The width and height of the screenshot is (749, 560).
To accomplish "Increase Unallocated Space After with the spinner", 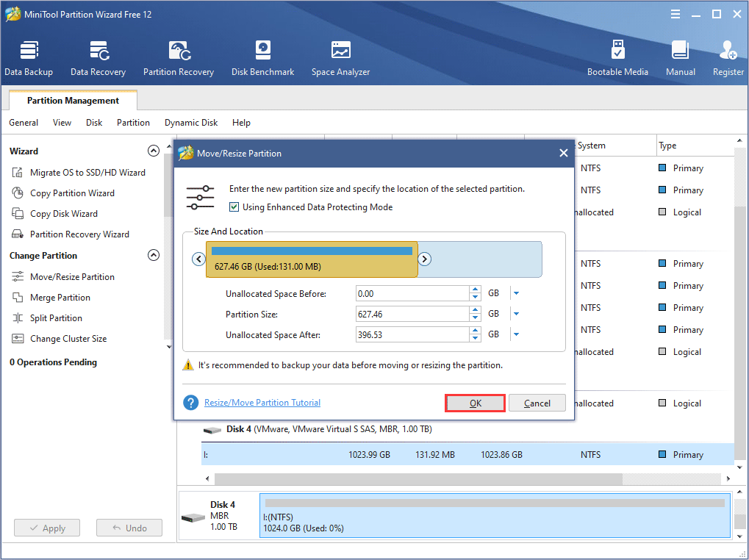I will (x=475, y=331).
